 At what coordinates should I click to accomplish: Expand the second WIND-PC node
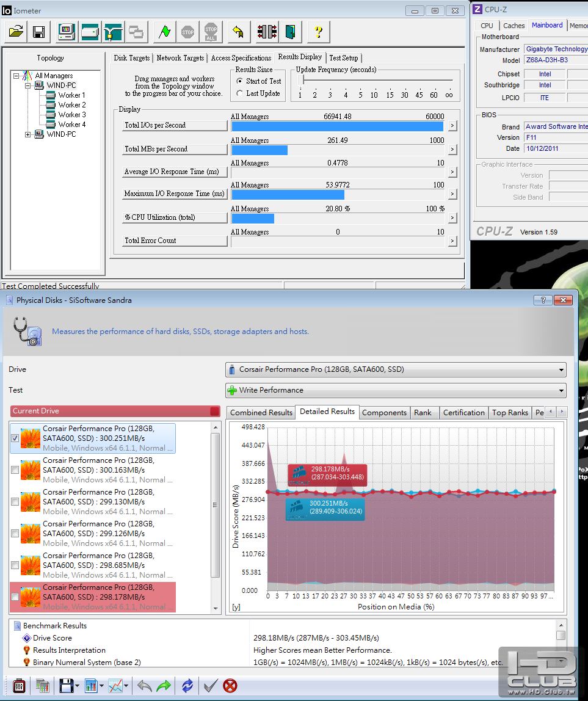coord(27,134)
